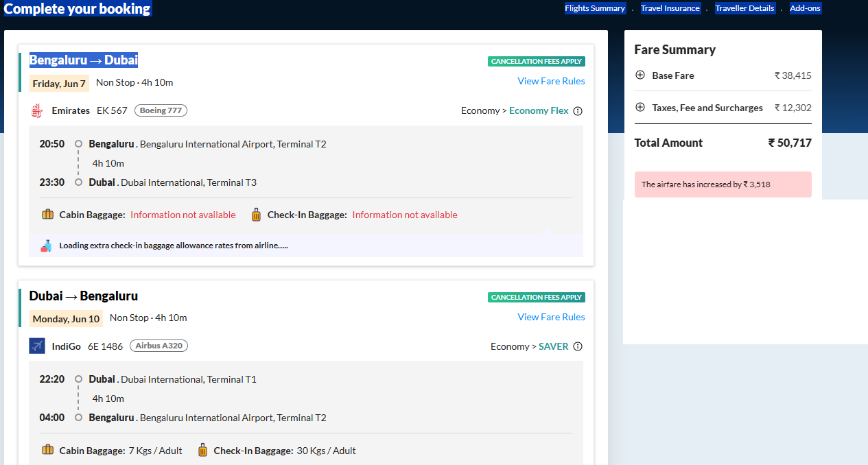View Fare Rules for Bengaluru to Dubai
Screen dimensions: 868x465
pos(551,81)
